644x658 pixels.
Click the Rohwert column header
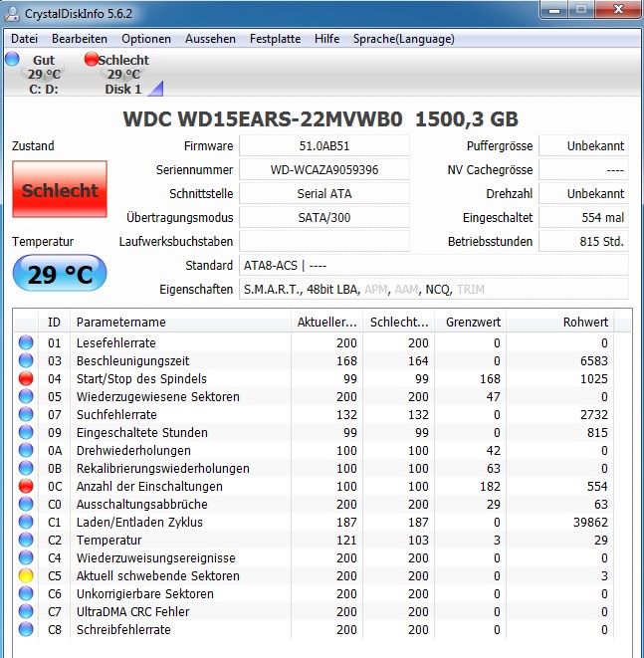tap(560, 323)
